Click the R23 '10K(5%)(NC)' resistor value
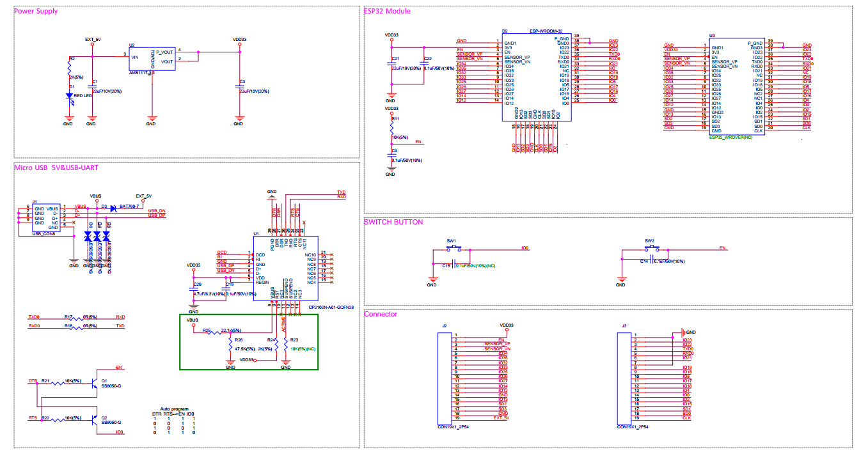This screenshot has height=452, width=868. point(303,349)
